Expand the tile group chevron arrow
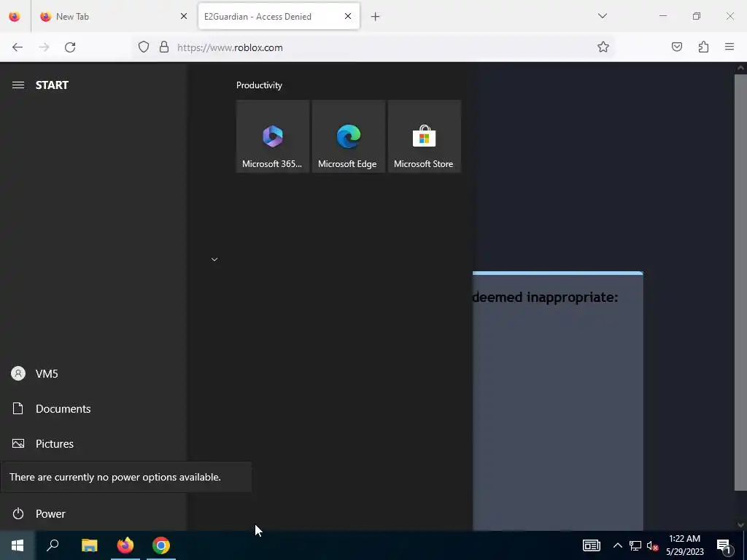 pyautogui.click(x=214, y=260)
